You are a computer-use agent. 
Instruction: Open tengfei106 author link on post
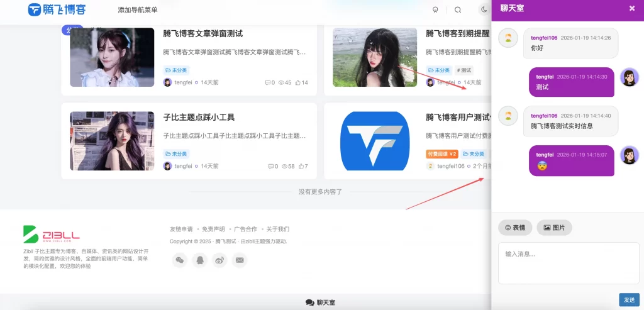[x=451, y=166]
